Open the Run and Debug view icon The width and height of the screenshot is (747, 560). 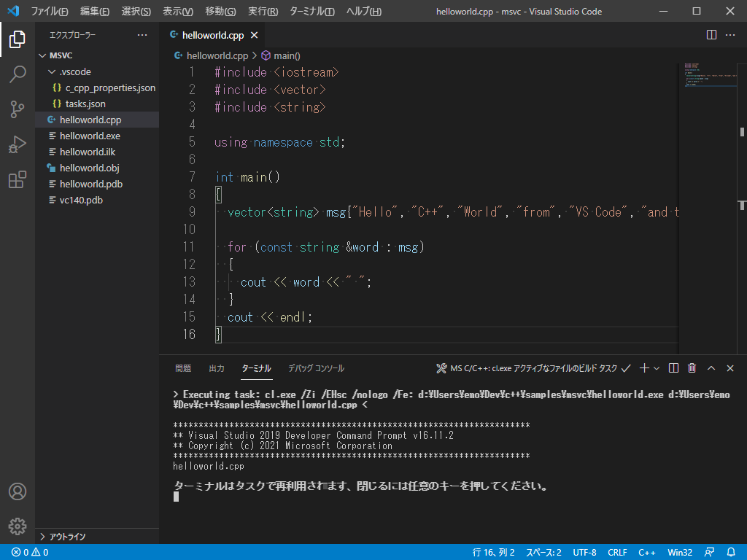pyautogui.click(x=18, y=144)
